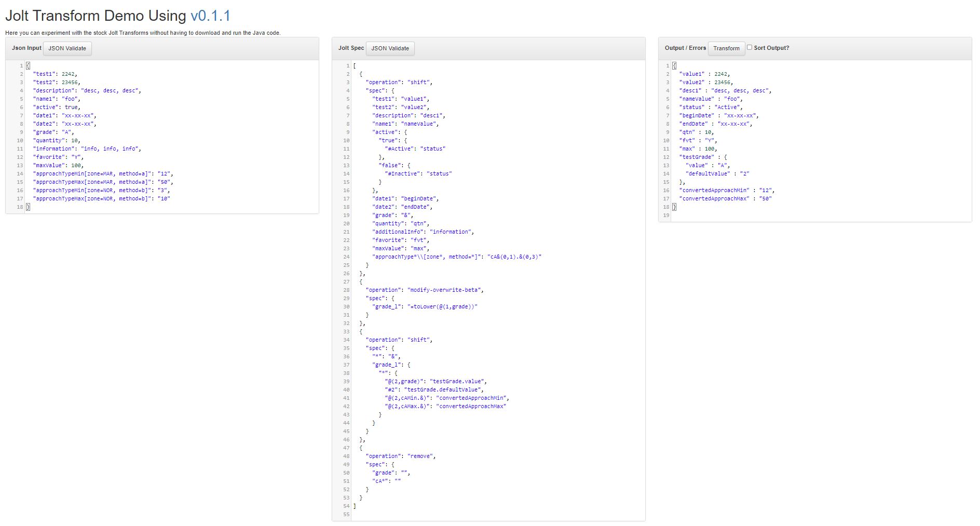Click "testGrade" output line

click(x=703, y=157)
